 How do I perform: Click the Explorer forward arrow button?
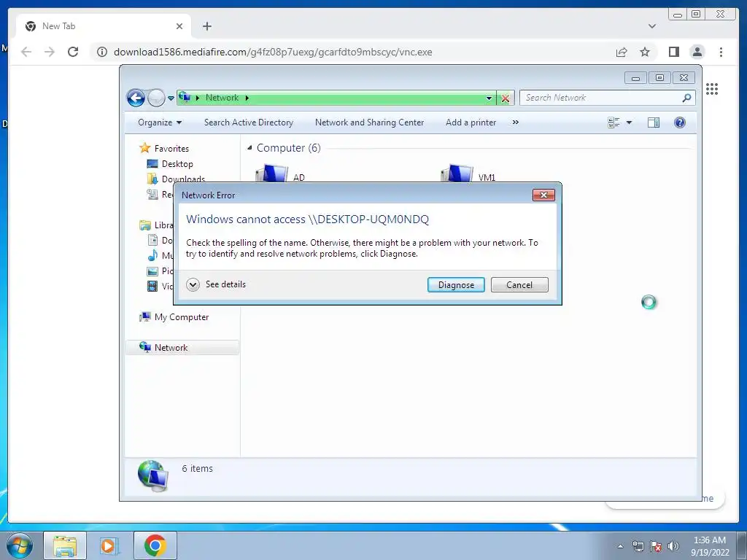(x=156, y=98)
